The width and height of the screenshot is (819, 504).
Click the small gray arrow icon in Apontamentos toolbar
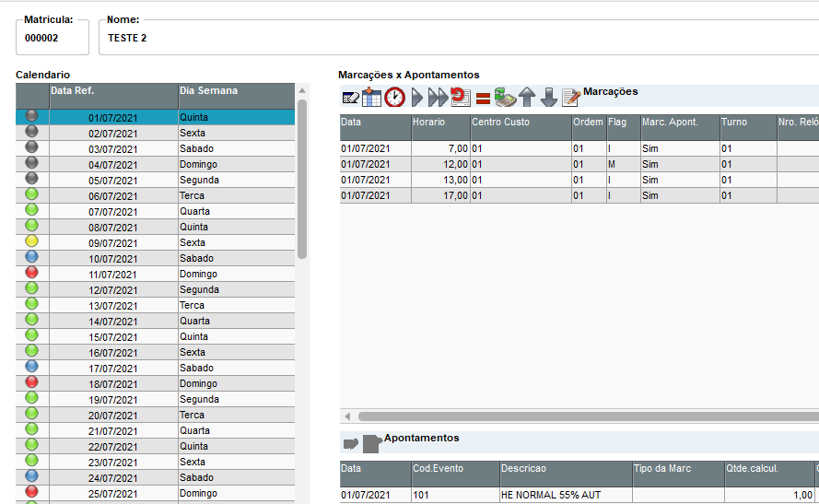(x=350, y=444)
